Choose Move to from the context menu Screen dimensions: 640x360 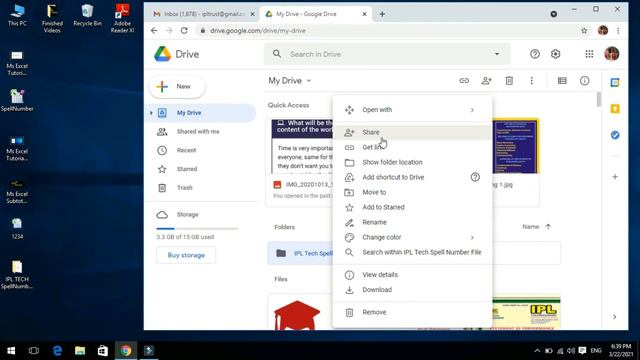pos(412,192)
